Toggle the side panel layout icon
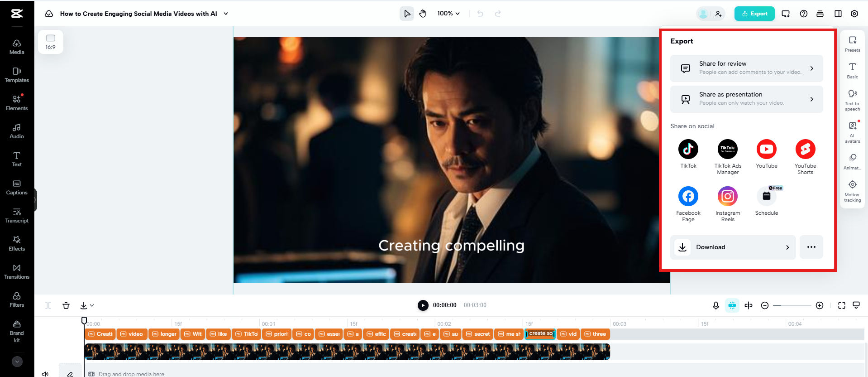The height and width of the screenshot is (377, 868). (838, 14)
